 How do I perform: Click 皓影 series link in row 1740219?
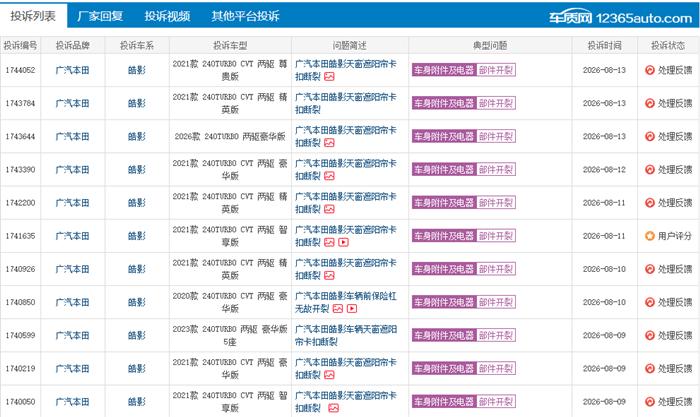[137, 368]
